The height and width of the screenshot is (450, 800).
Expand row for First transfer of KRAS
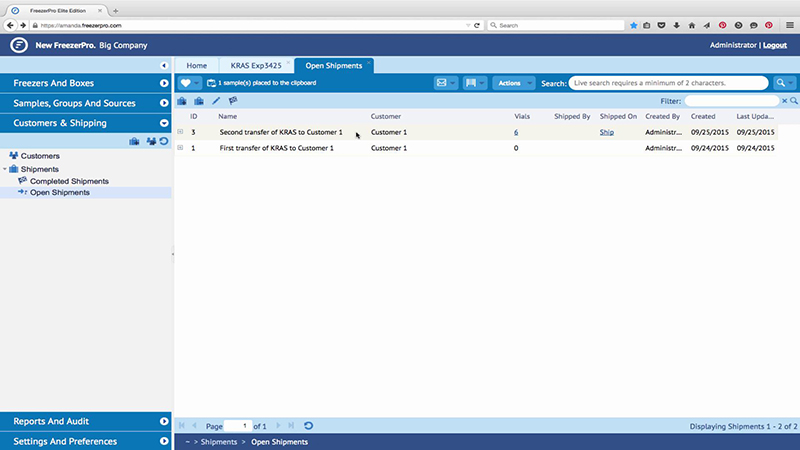pos(180,148)
